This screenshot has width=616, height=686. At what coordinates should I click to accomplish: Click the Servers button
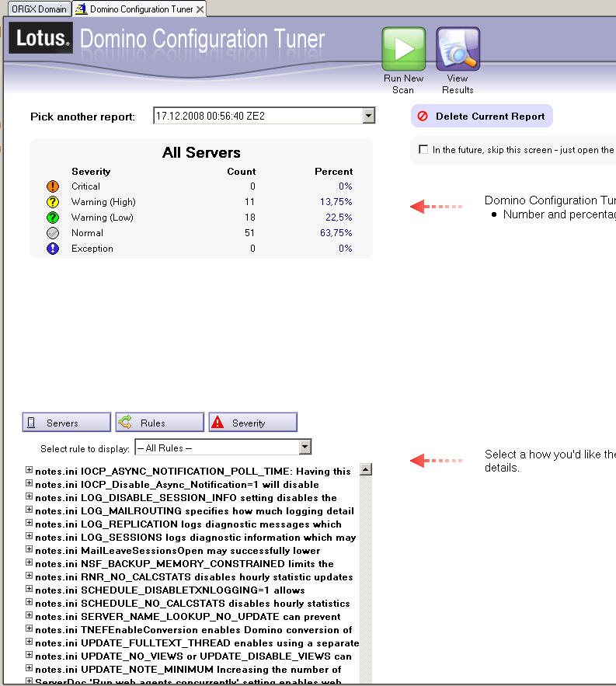pos(67,422)
